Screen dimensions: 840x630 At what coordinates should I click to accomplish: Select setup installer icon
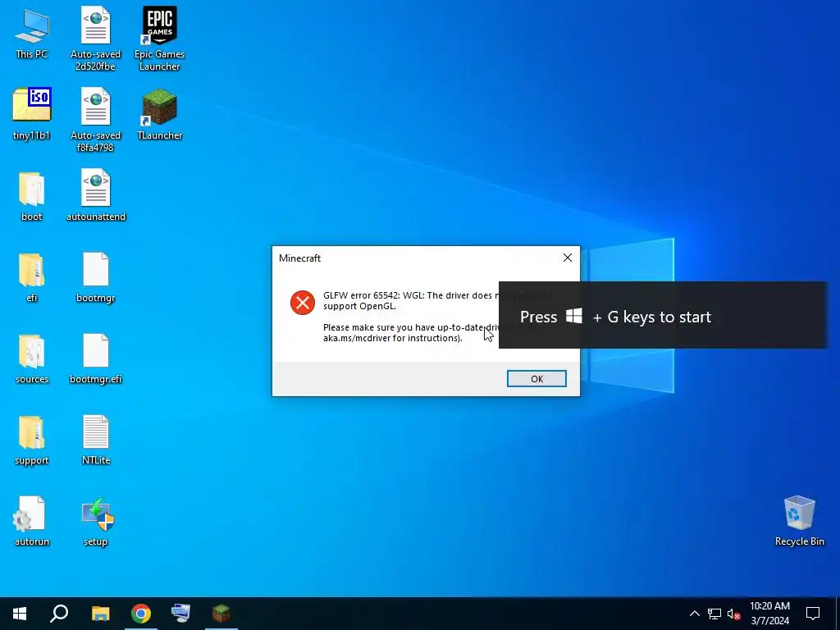click(x=96, y=521)
